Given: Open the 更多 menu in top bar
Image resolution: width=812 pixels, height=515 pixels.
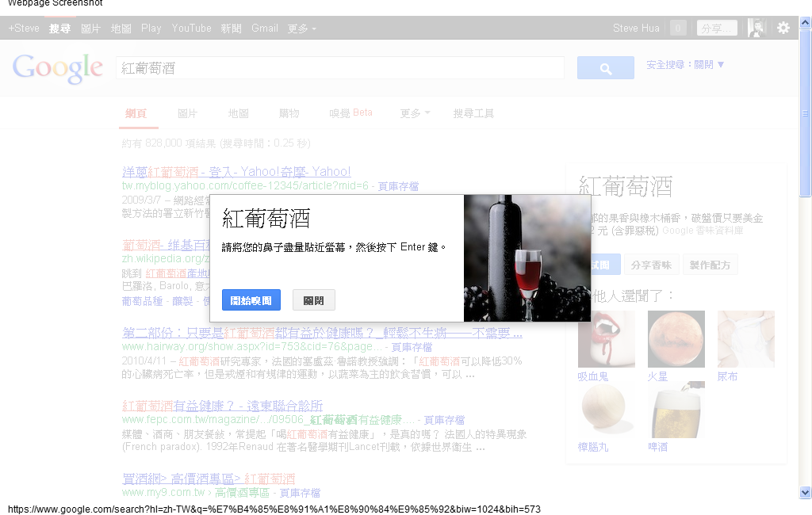Looking at the screenshot, I should (301, 29).
